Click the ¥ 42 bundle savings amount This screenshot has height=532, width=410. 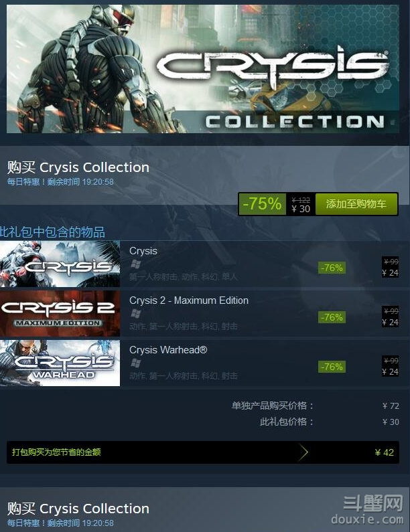click(384, 452)
